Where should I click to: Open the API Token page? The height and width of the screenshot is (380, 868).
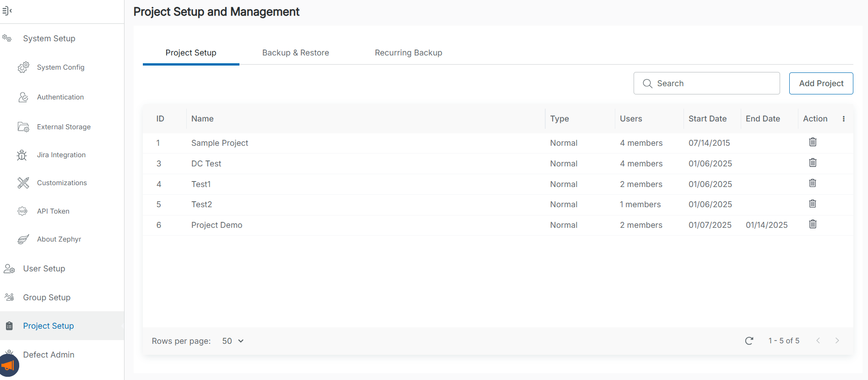tap(53, 211)
